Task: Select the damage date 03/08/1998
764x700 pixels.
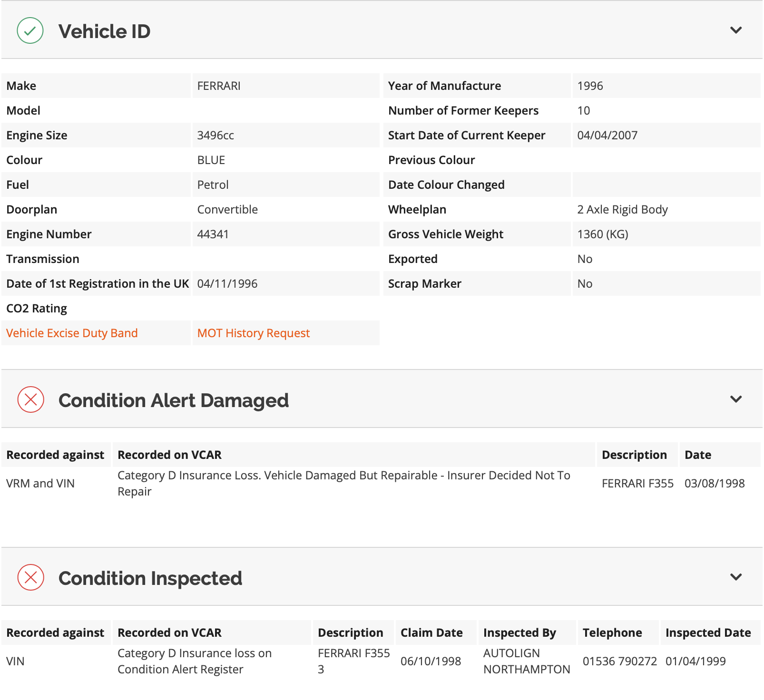Action: 715,484
